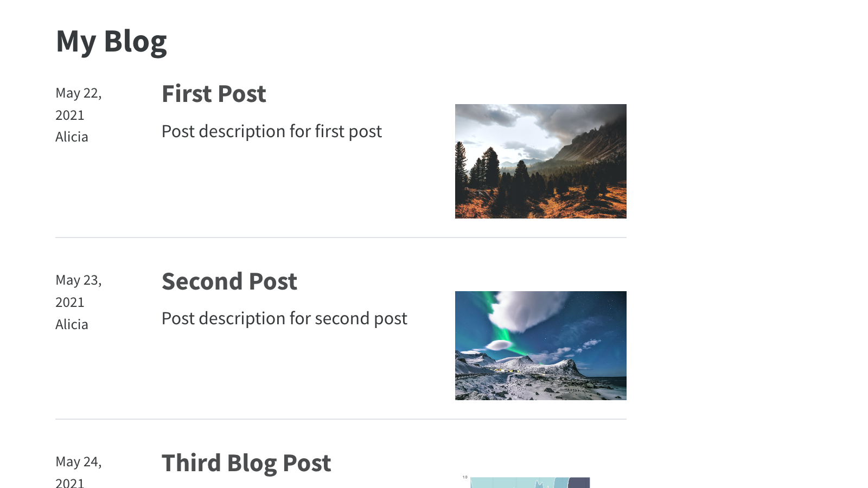The width and height of the screenshot is (868, 488).
Task: Click year 2021 below May 22
Action: pos(70,115)
